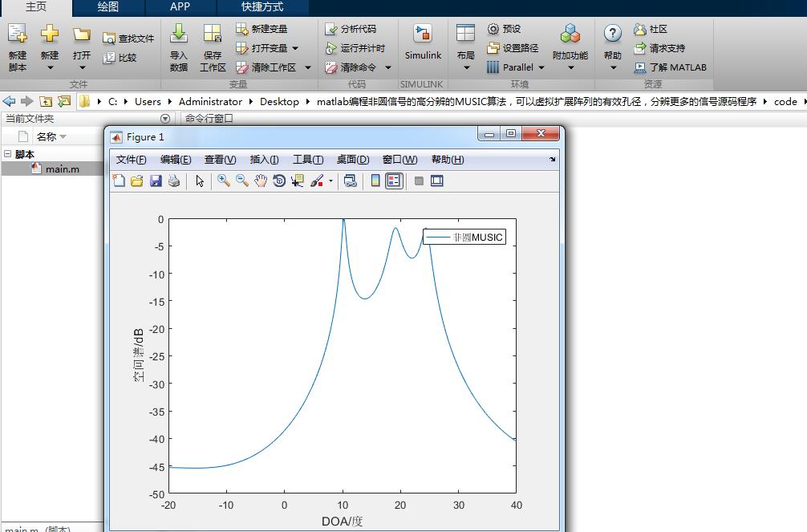Click 比较 compare files button

pyautogui.click(x=120, y=58)
